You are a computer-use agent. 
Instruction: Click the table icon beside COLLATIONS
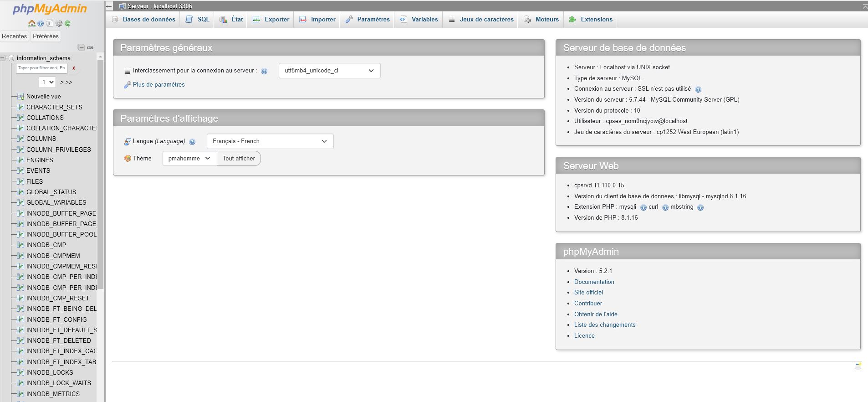click(x=20, y=118)
